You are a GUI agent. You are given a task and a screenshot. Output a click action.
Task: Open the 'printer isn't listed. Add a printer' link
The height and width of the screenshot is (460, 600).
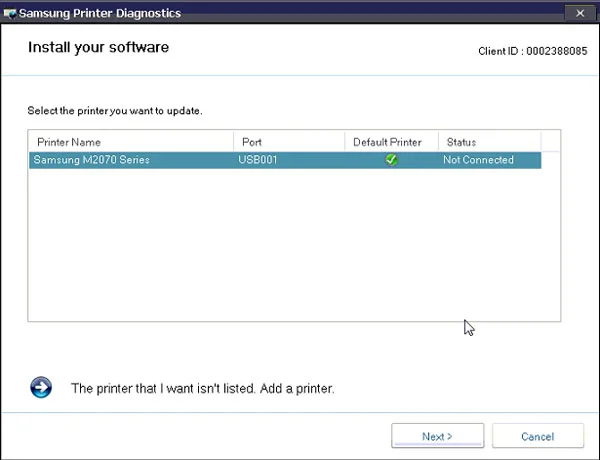pos(202,388)
